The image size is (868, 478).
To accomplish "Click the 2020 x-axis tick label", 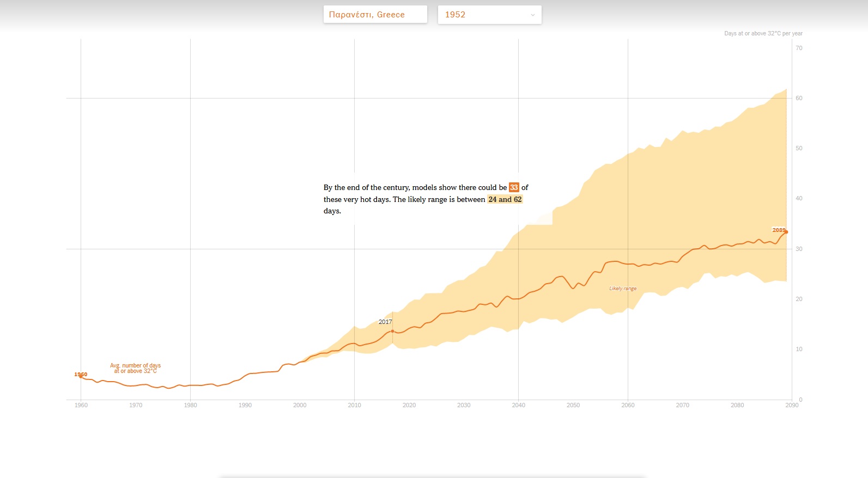I will [409, 405].
